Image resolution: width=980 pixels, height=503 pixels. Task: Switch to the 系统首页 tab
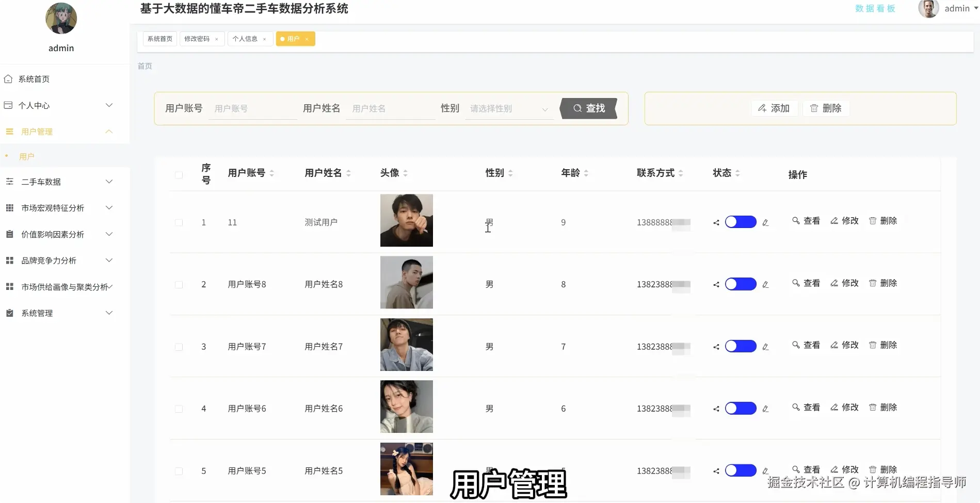pos(160,39)
